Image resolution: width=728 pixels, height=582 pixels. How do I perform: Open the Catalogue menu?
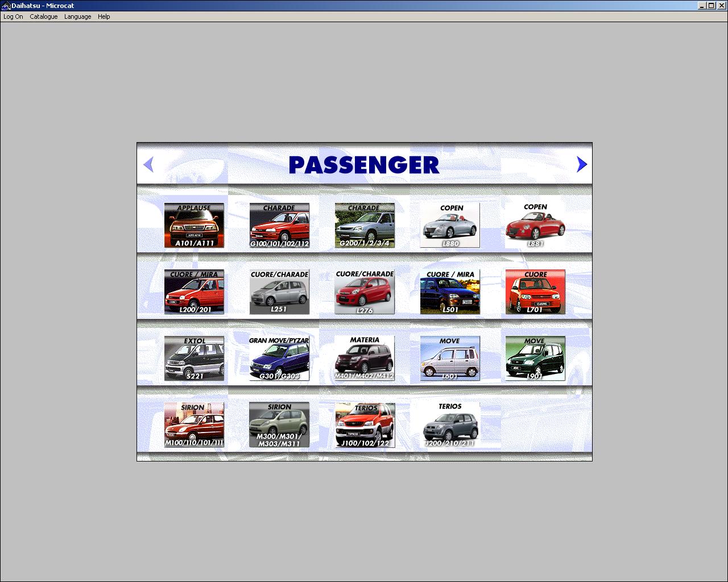(x=43, y=16)
